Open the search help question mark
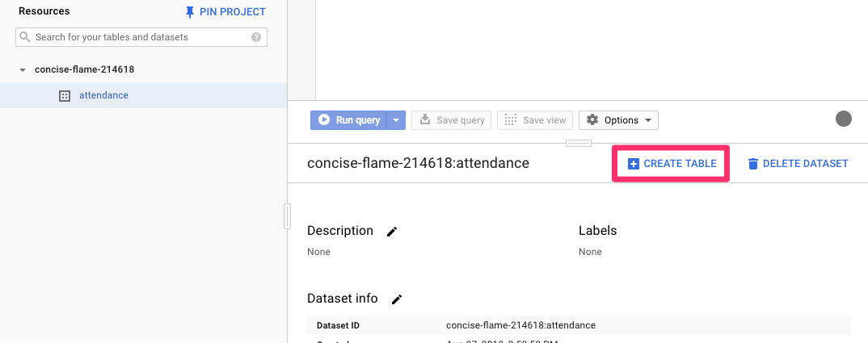The height and width of the screenshot is (343, 868). (256, 37)
